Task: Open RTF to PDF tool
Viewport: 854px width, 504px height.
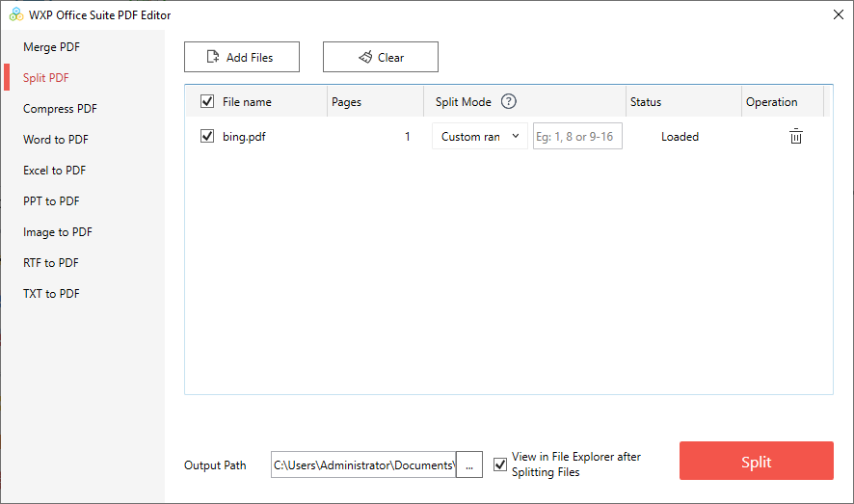Action: [51, 263]
